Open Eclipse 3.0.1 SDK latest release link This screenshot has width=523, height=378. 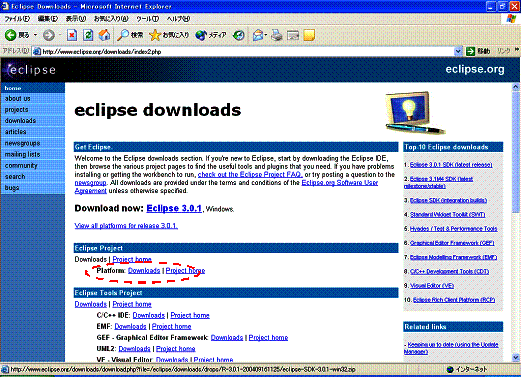point(451,165)
